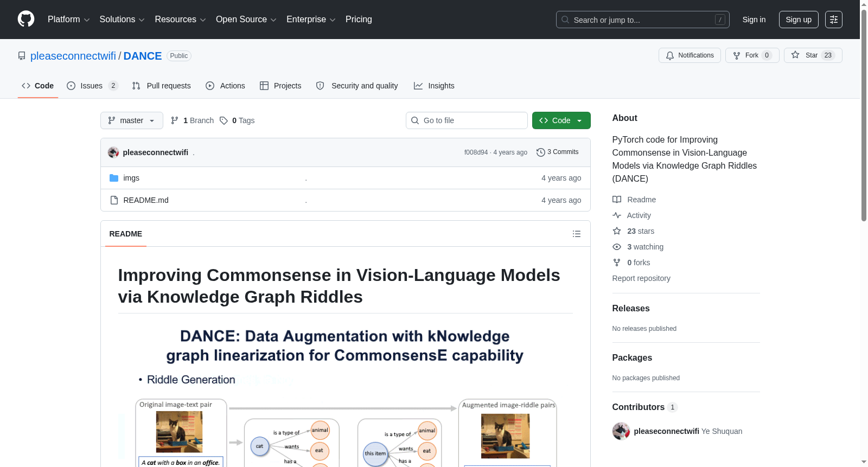
Task: Switch to the Actions tab
Action: [225, 86]
